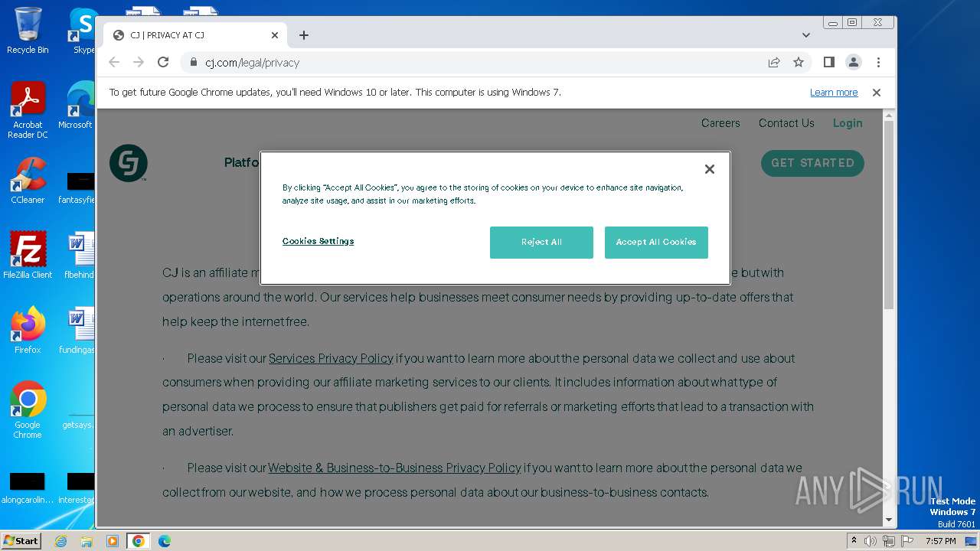Launch CCleaner from the desktop
The width and height of the screenshot is (980, 551).
click(x=28, y=181)
